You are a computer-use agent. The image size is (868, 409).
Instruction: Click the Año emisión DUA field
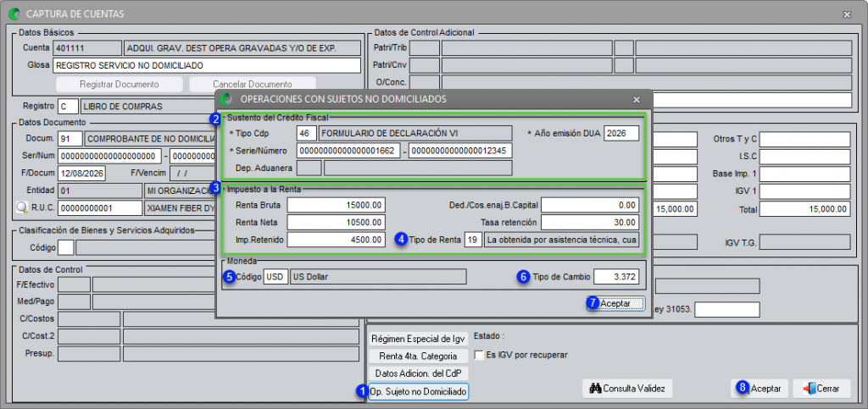point(621,133)
